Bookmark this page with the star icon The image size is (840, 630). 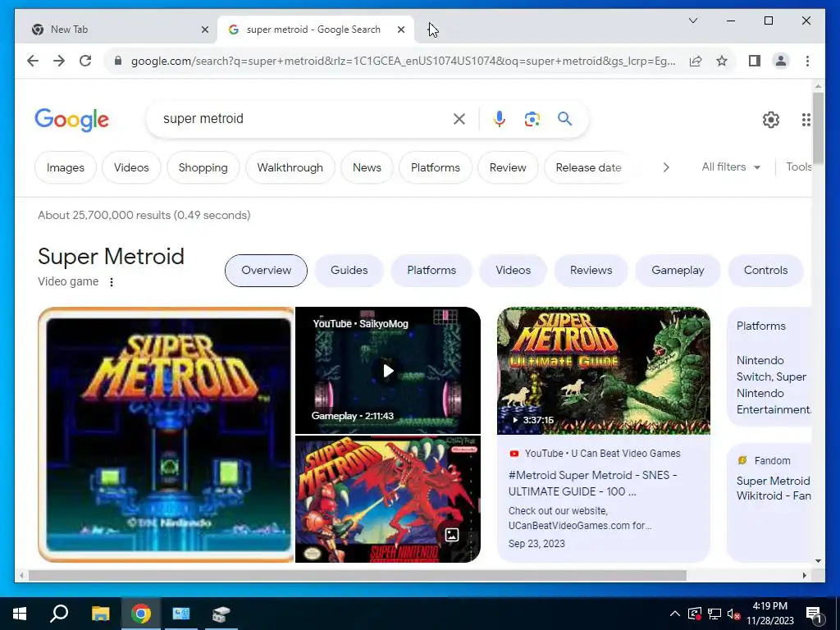[722, 61]
